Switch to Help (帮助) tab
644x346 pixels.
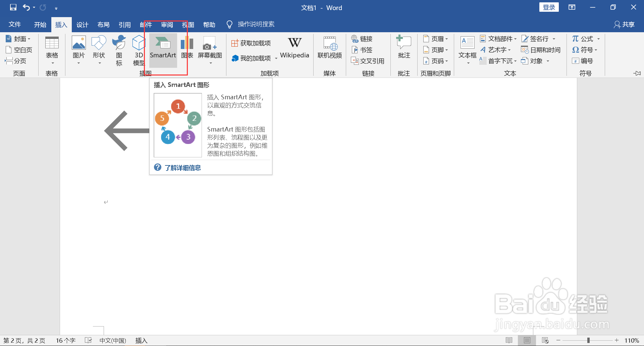click(x=209, y=24)
